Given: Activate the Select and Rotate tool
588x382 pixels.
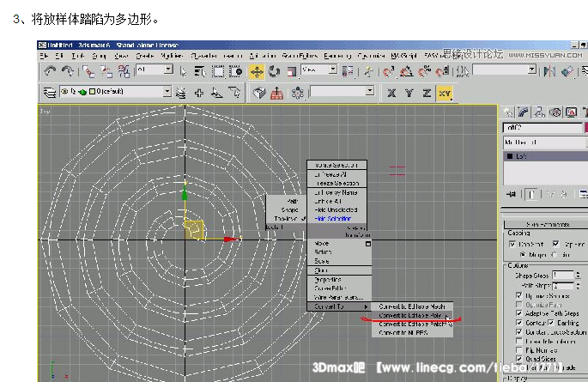Looking at the screenshot, I should (275, 71).
